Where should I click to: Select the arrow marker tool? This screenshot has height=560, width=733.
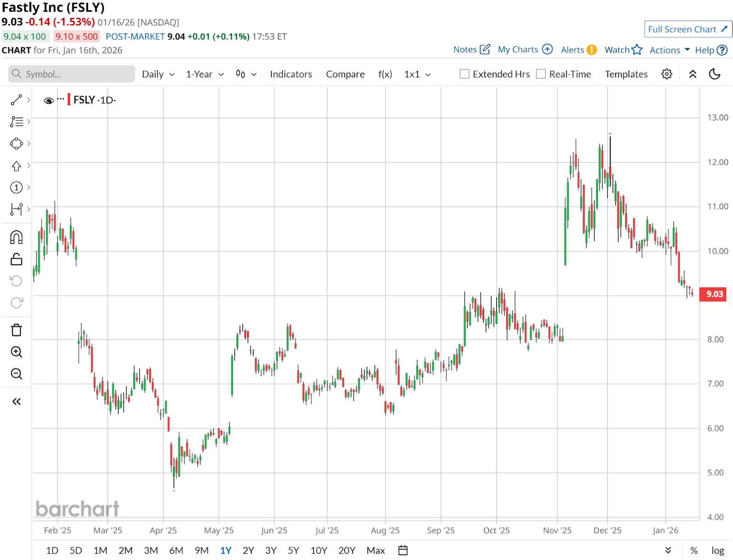point(16,166)
